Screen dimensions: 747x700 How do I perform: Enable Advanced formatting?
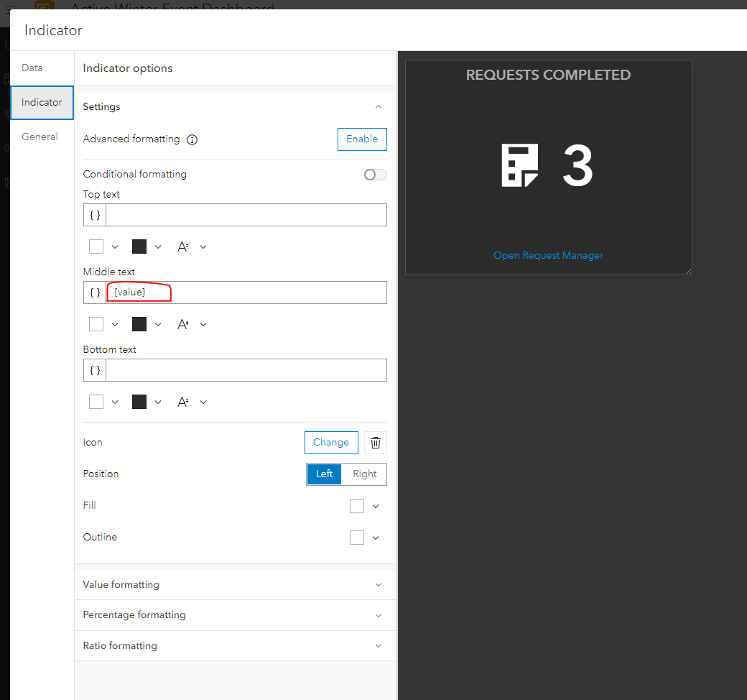tap(362, 139)
